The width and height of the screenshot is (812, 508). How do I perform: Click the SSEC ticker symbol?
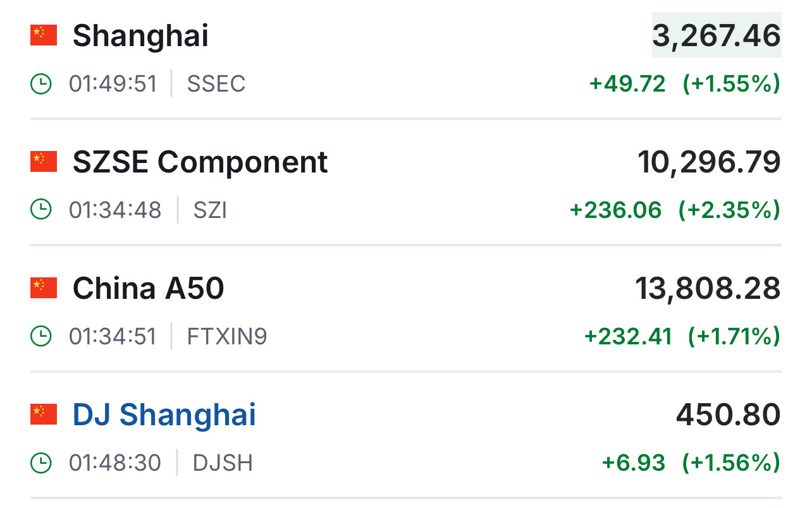(x=216, y=83)
